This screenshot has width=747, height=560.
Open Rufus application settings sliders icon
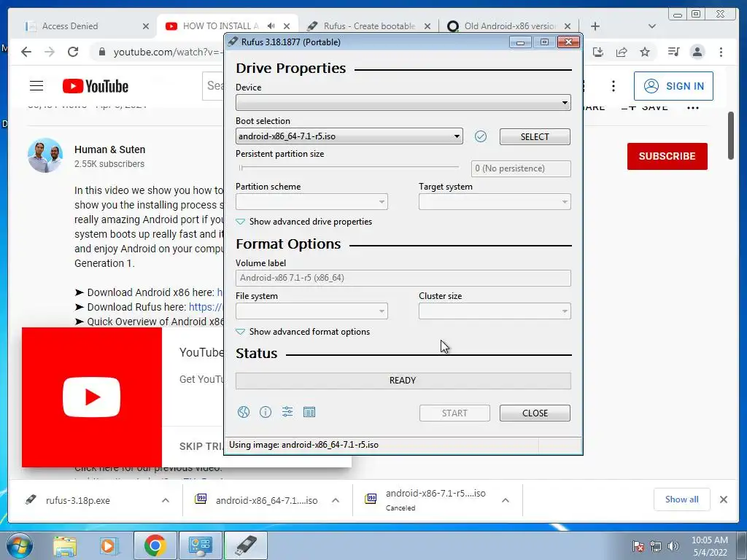(x=287, y=412)
